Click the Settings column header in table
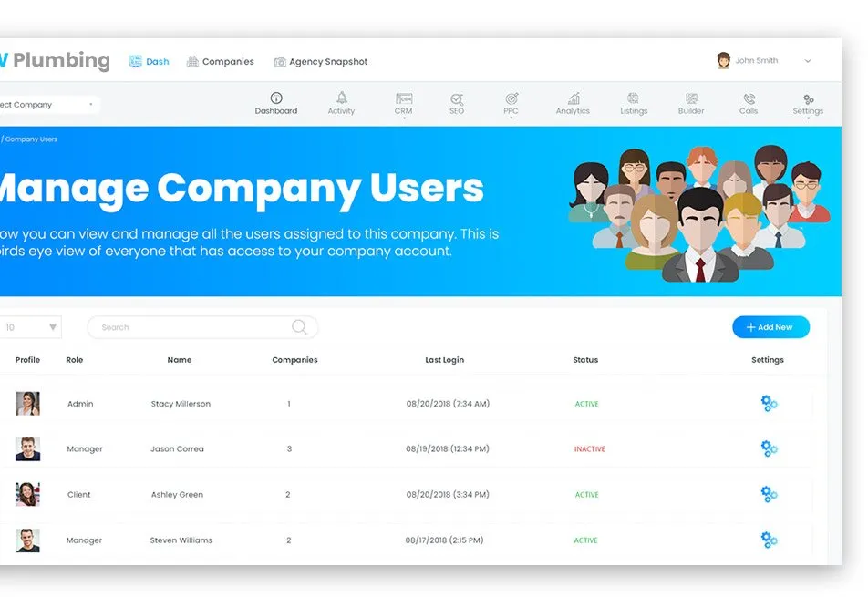This screenshot has width=868, height=597. (x=768, y=360)
